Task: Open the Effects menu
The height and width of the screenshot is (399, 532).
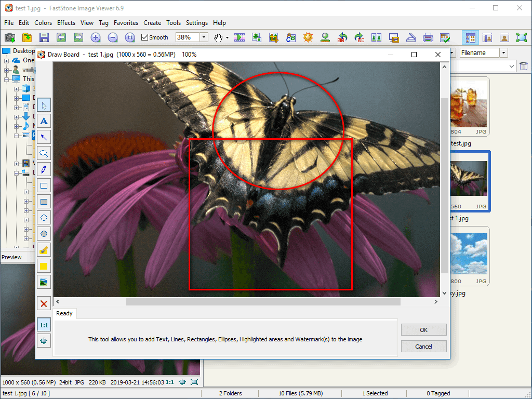Action: pos(66,23)
